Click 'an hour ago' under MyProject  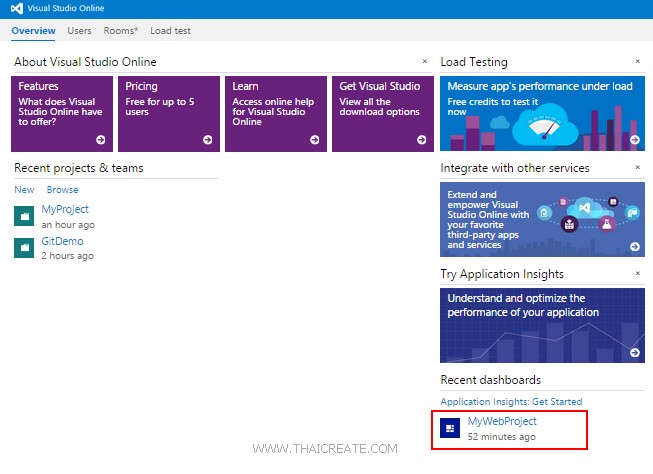pyautogui.click(x=68, y=225)
